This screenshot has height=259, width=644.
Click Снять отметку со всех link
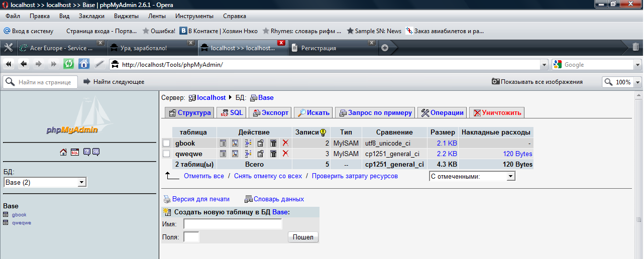click(268, 176)
